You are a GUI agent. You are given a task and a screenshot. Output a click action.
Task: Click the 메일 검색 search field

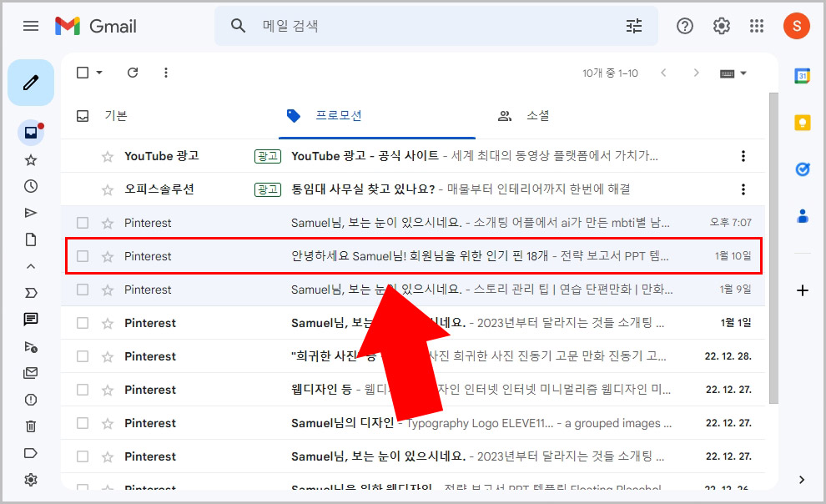(x=436, y=26)
